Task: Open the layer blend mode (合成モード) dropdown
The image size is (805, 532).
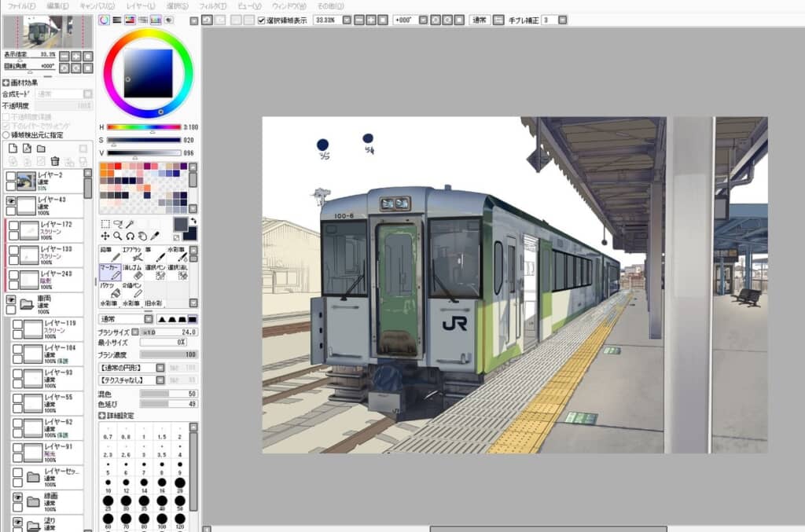Action: [88, 94]
